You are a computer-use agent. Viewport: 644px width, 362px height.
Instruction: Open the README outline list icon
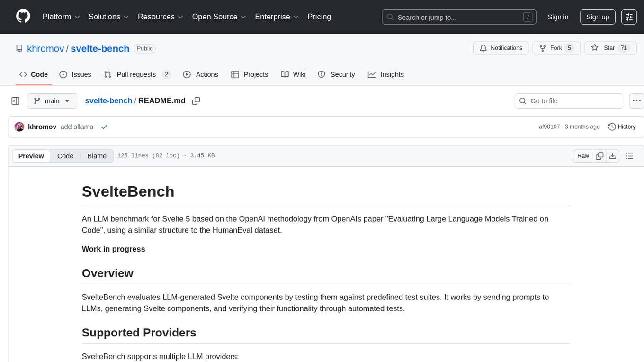(629, 156)
